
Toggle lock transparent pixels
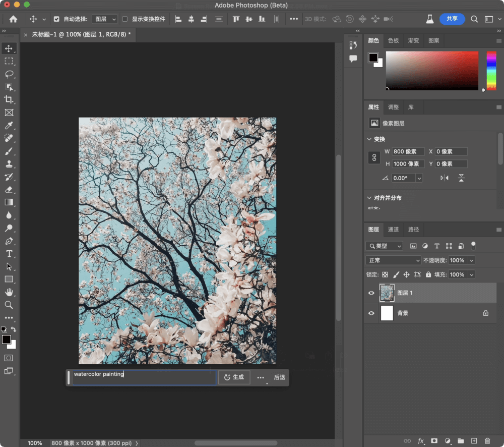[x=385, y=274]
